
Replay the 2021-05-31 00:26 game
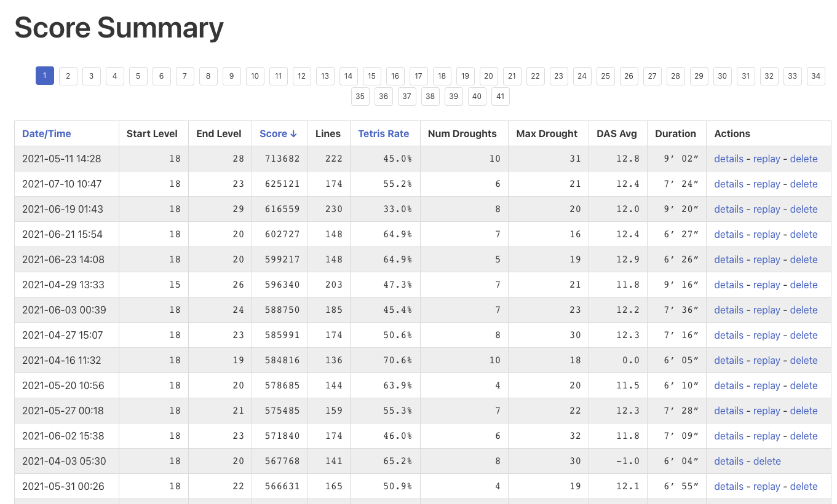(x=766, y=486)
